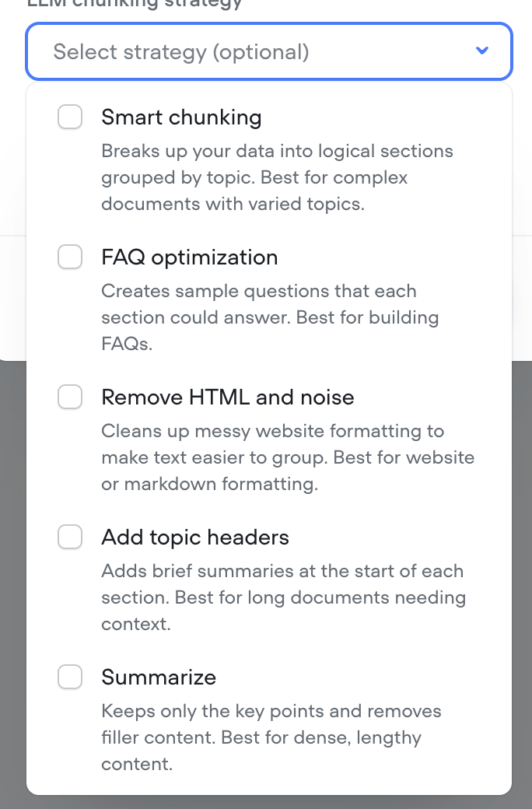The width and height of the screenshot is (532, 809).
Task: Tick the Remove HTML and noise checkbox
Action: [x=70, y=397]
